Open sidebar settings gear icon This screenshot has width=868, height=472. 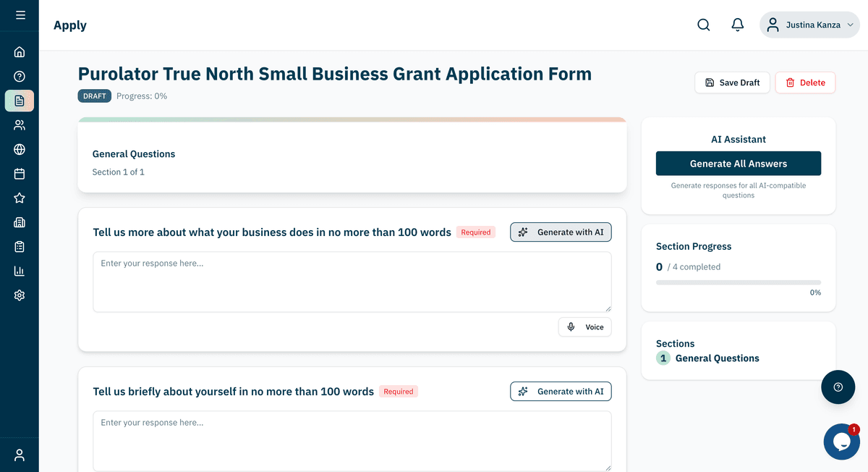point(19,295)
